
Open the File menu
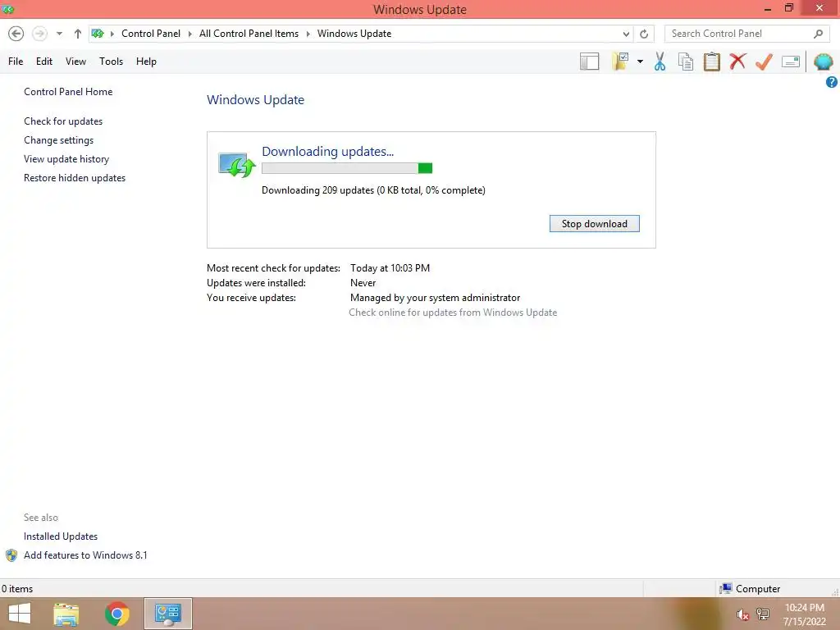16,62
